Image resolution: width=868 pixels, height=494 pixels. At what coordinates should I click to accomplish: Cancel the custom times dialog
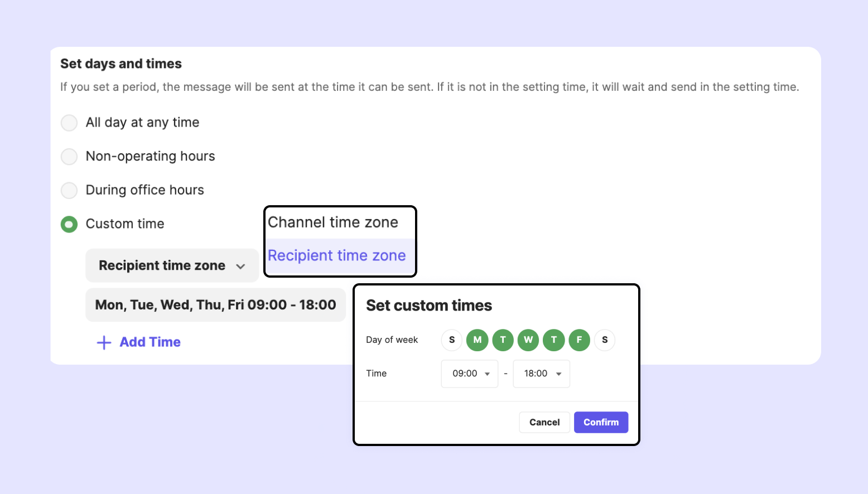point(544,423)
